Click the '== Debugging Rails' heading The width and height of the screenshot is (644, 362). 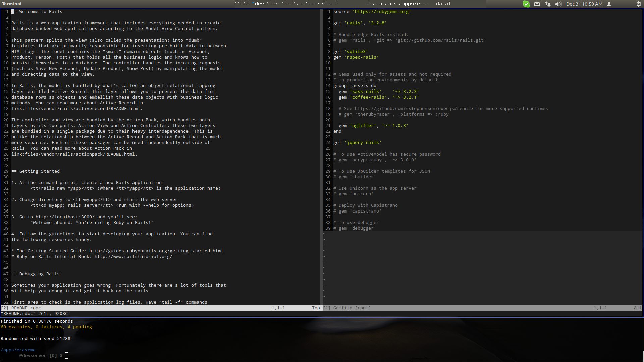36,274
